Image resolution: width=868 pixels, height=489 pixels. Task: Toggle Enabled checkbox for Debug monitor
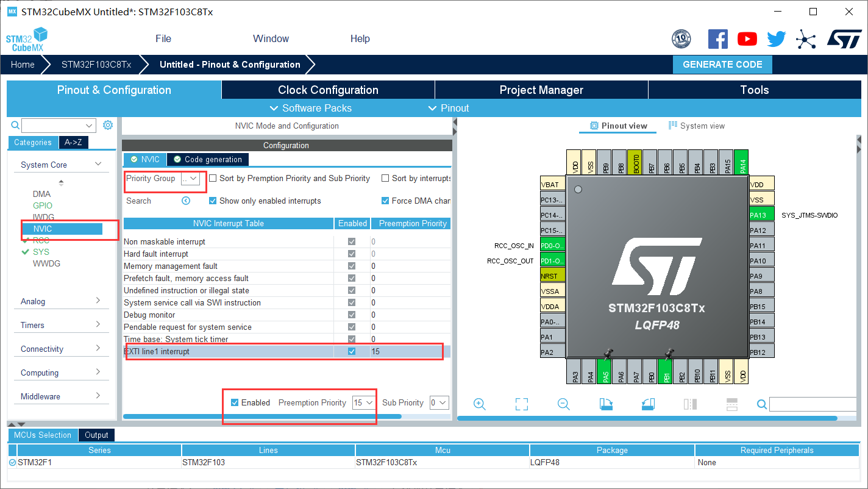(x=352, y=315)
